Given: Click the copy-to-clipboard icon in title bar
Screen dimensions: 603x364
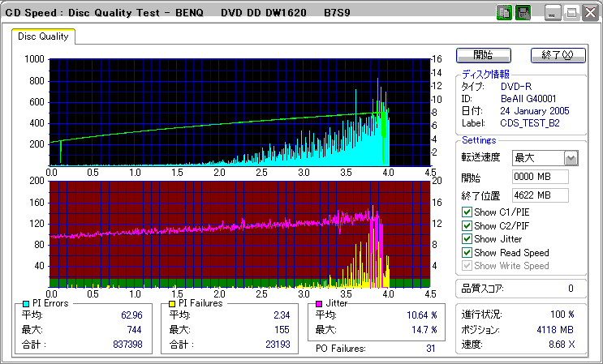Looking at the screenshot, I should point(504,13).
